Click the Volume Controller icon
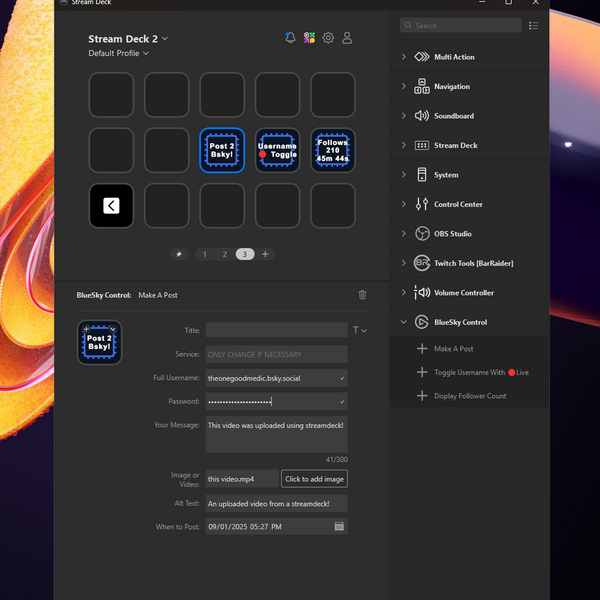The width and height of the screenshot is (600, 600). click(422, 293)
